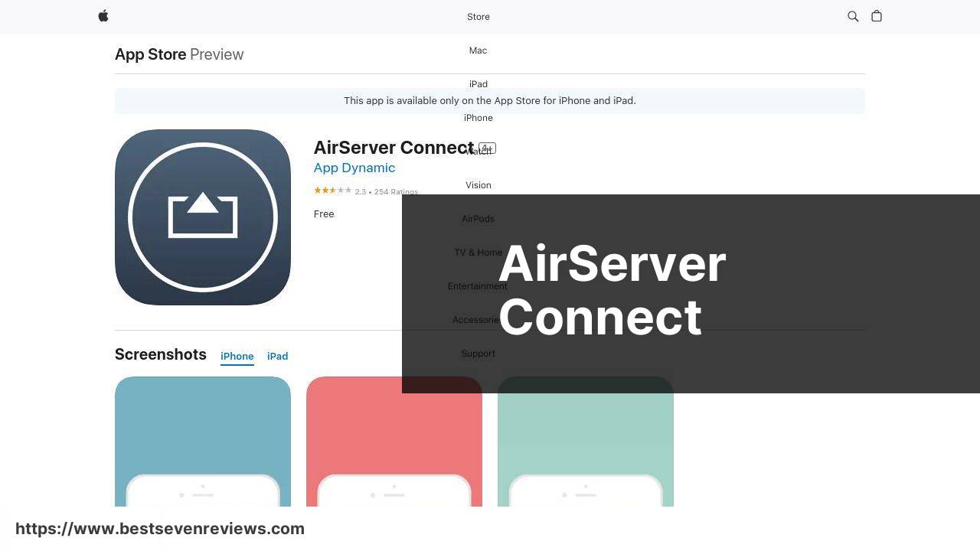
Task: Click the App Store heading link
Action: pos(151,54)
